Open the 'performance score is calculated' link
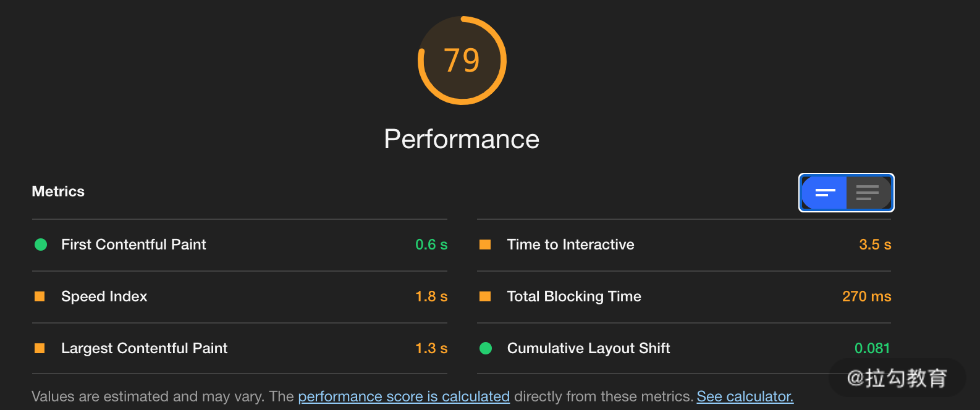This screenshot has width=980, height=410. click(x=403, y=396)
